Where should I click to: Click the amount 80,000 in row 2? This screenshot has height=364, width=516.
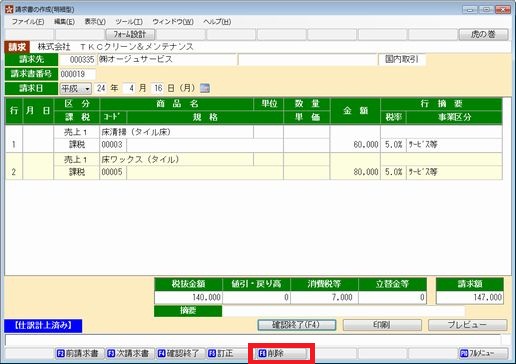coord(355,172)
